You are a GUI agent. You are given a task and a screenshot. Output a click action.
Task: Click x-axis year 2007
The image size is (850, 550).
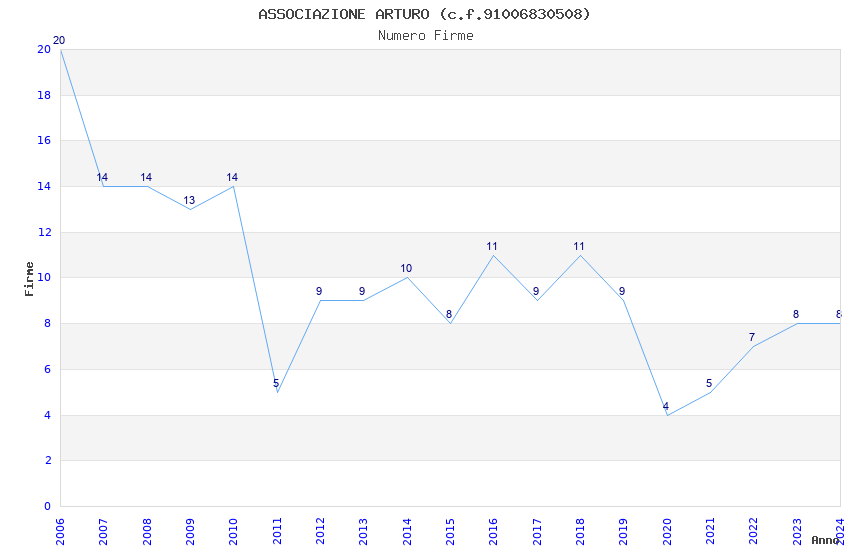tap(103, 531)
